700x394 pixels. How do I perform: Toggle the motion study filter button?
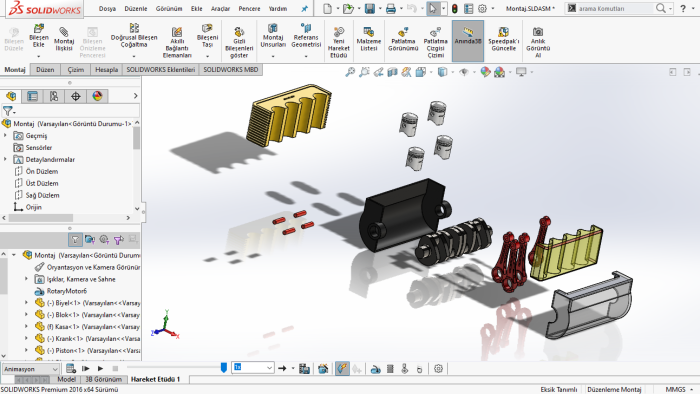(x=75, y=240)
